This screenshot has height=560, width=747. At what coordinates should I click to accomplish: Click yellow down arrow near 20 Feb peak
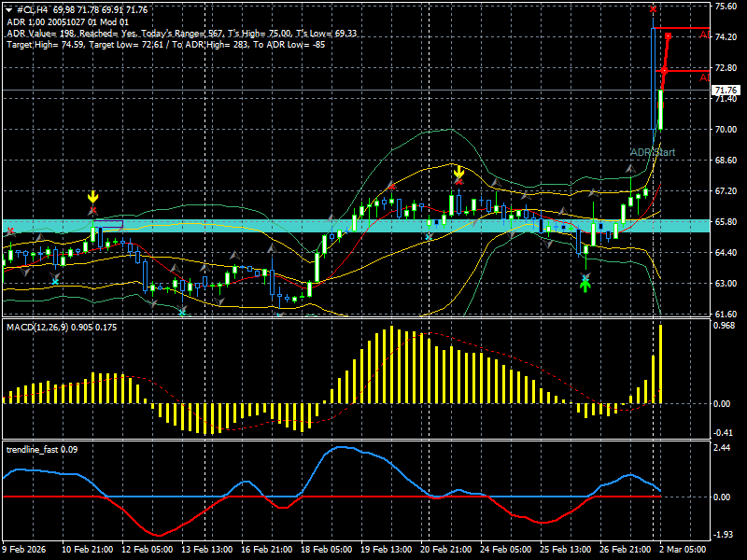(458, 172)
